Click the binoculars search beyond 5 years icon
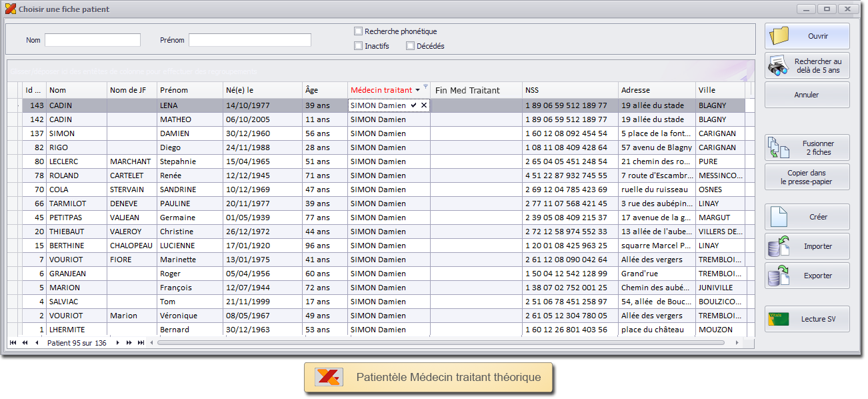 coord(778,65)
